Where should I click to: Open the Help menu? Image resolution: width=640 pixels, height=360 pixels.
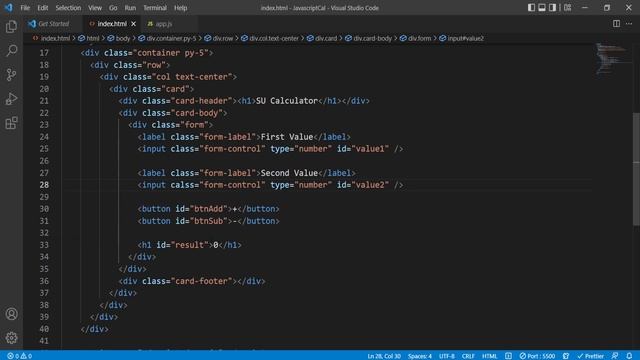pyautogui.click(x=180, y=8)
